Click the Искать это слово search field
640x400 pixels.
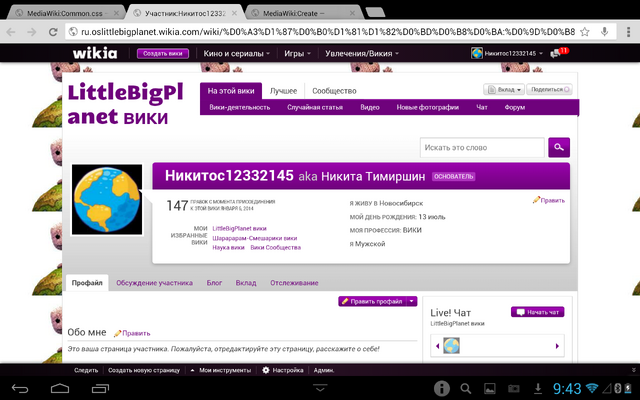coord(482,147)
